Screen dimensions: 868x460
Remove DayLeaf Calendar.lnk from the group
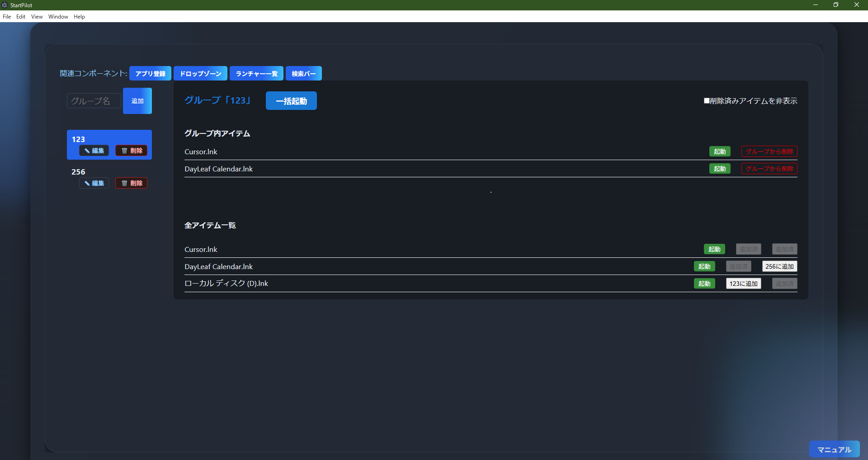click(x=769, y=169)
